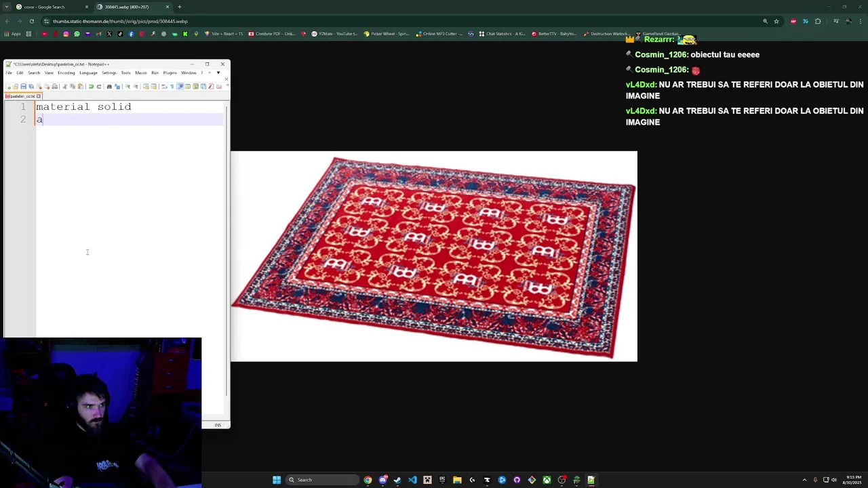The image size is (868, 488).
Task: Open the 'BetterTTV' bookmark
Action: 554,34
